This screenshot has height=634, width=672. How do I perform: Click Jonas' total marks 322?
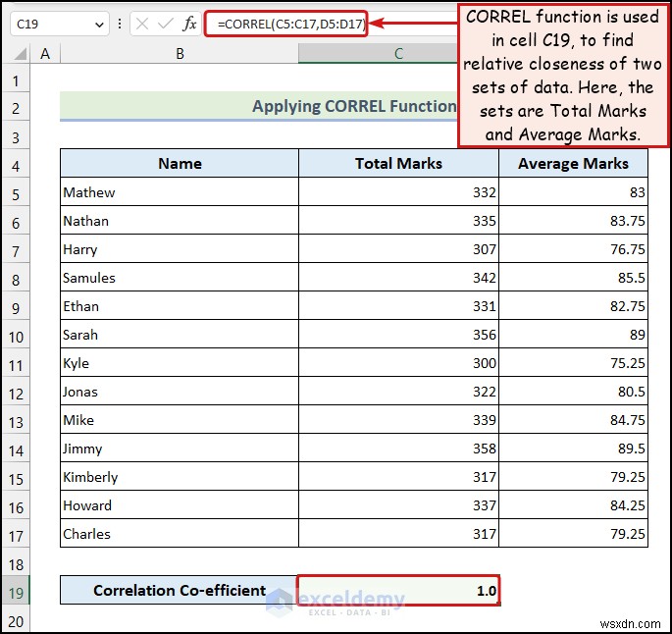(398, 392)
